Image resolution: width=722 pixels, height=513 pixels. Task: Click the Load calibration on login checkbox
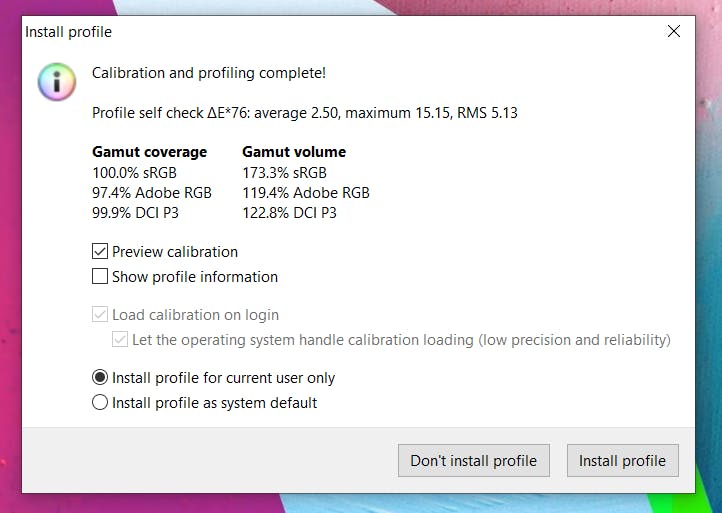tap(100, 315)
